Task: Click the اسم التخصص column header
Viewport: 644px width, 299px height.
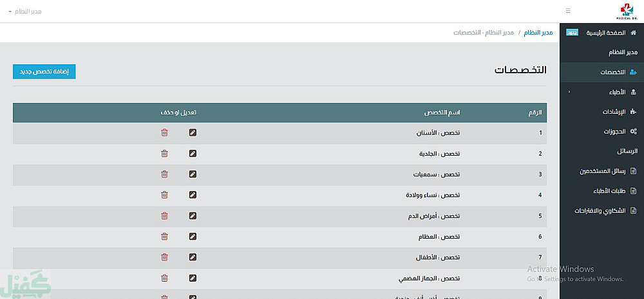Action: pos(442,113)
